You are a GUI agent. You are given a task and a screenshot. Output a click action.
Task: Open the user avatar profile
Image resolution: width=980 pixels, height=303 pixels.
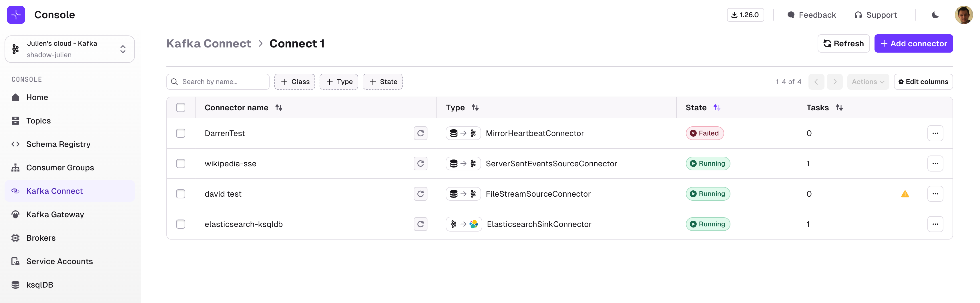963,15
